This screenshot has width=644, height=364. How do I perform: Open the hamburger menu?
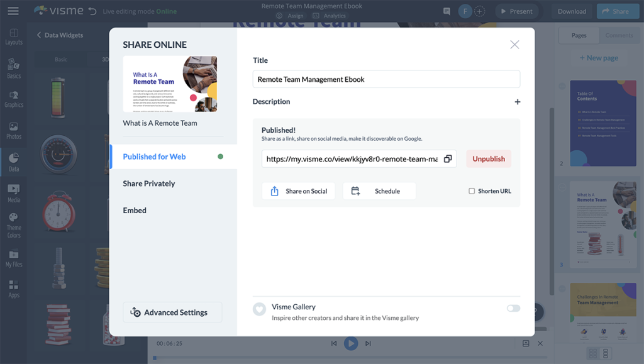click(13, 11)
